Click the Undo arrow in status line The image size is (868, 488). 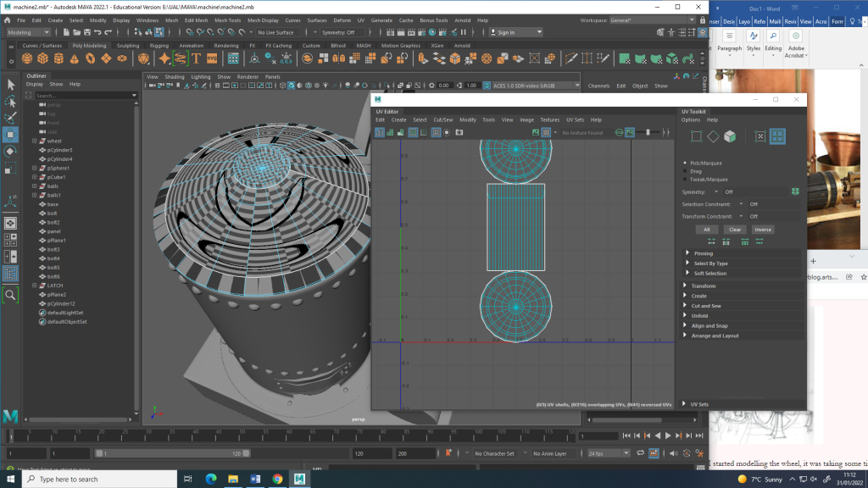coord(98,33)
